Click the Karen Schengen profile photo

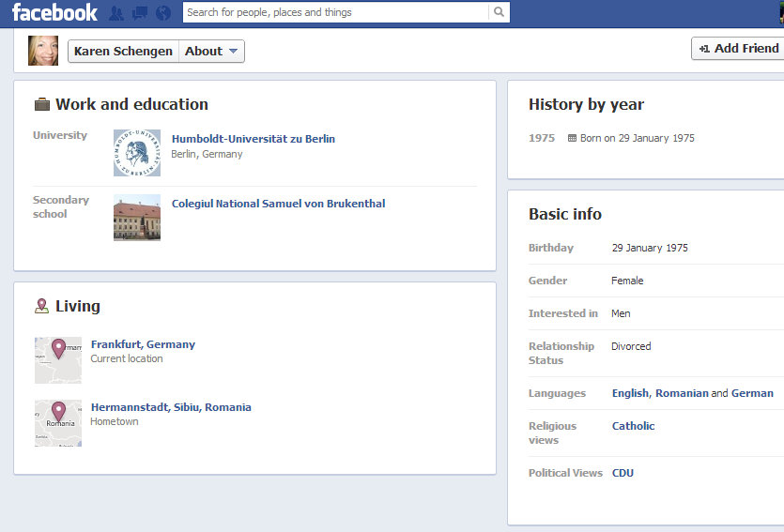pyautogui.click(x=43, y=51)
